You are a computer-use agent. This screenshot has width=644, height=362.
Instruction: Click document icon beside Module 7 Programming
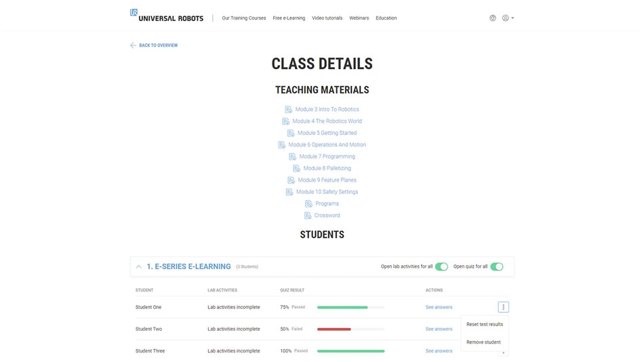(x=292, y=157)
